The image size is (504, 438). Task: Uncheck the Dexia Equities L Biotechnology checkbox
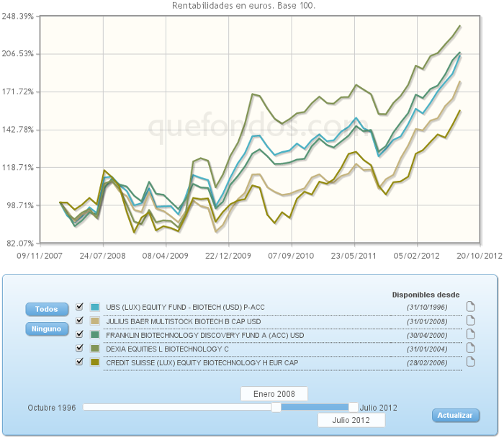(79, 348)
